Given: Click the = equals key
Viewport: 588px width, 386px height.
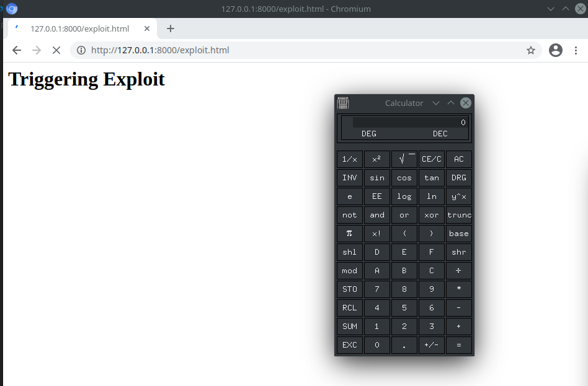Looking at the screenshot, I should (459, 344).
